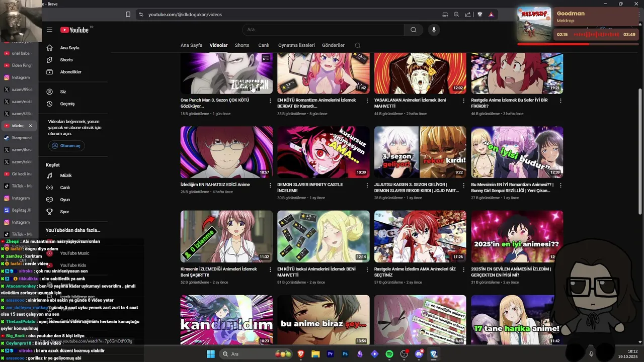This screenshot has height=362, width=644.
Task: Click the search magnifier button
Action: click(414, 30)
